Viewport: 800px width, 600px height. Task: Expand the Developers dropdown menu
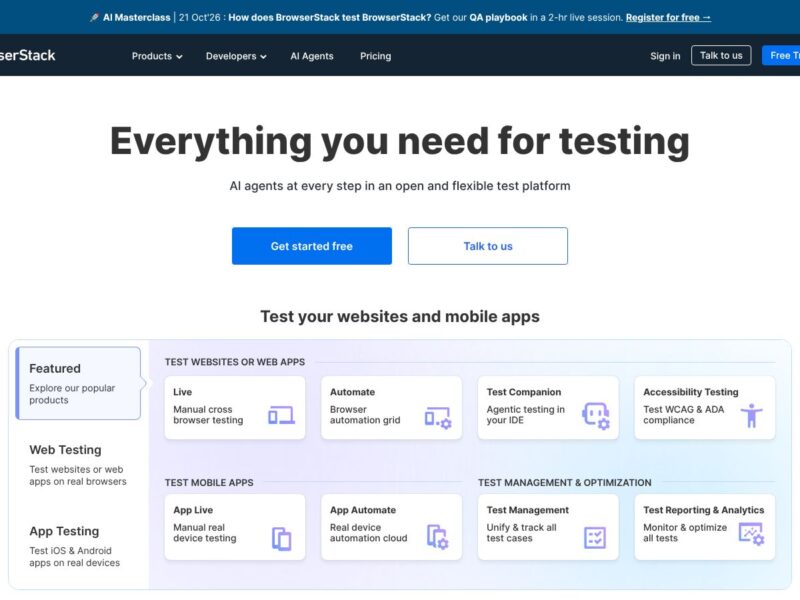(x=236, y=56)
